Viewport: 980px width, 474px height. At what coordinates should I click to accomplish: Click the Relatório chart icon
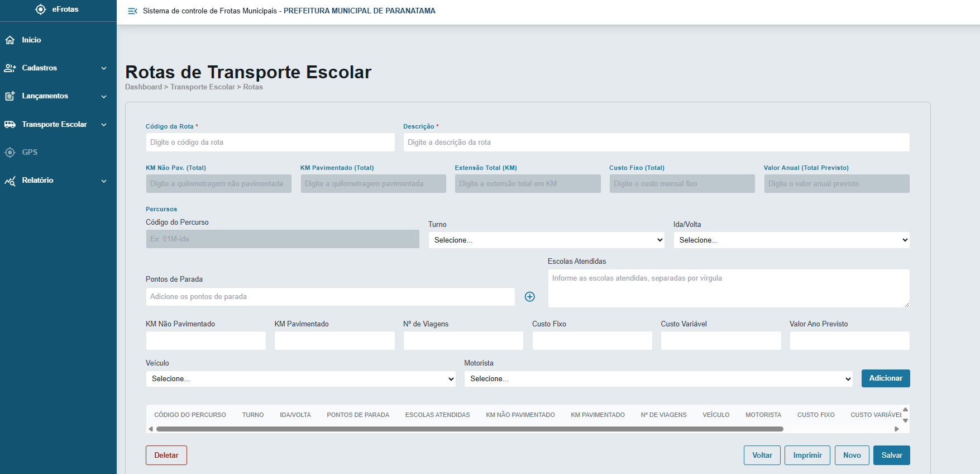pos(10,181)
